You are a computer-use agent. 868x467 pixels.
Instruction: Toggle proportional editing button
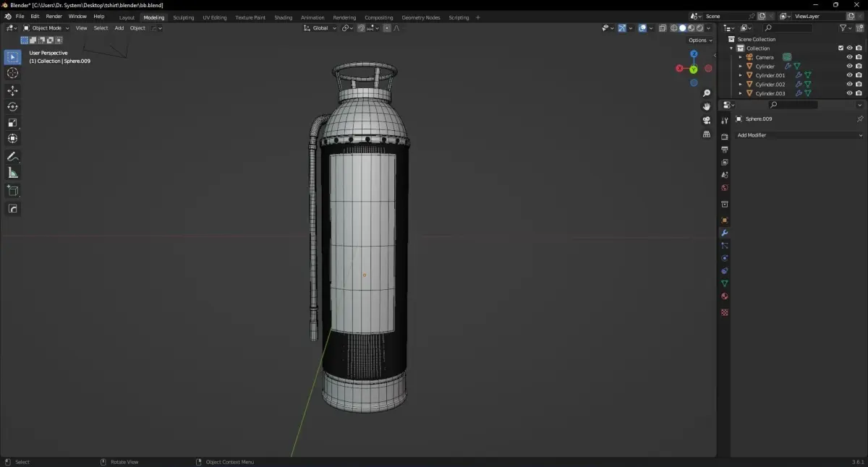[387, 28]
